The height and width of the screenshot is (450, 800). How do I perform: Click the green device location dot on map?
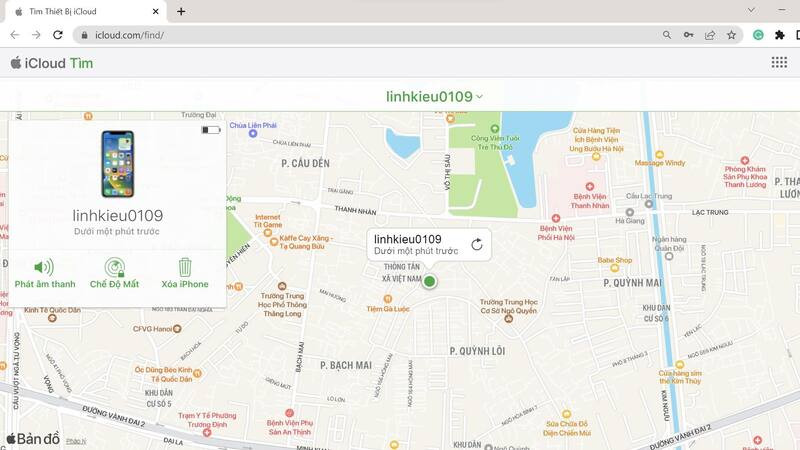[430, 281]
